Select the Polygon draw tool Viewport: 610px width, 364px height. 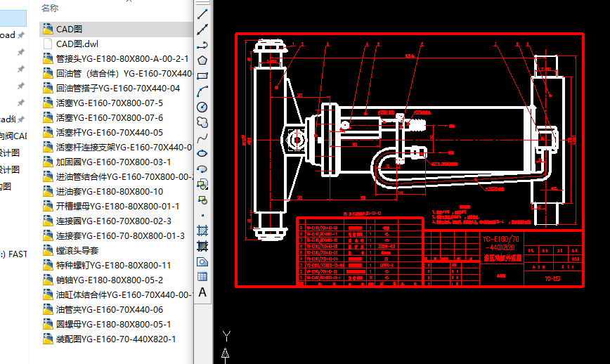click(x=202, y=60)
